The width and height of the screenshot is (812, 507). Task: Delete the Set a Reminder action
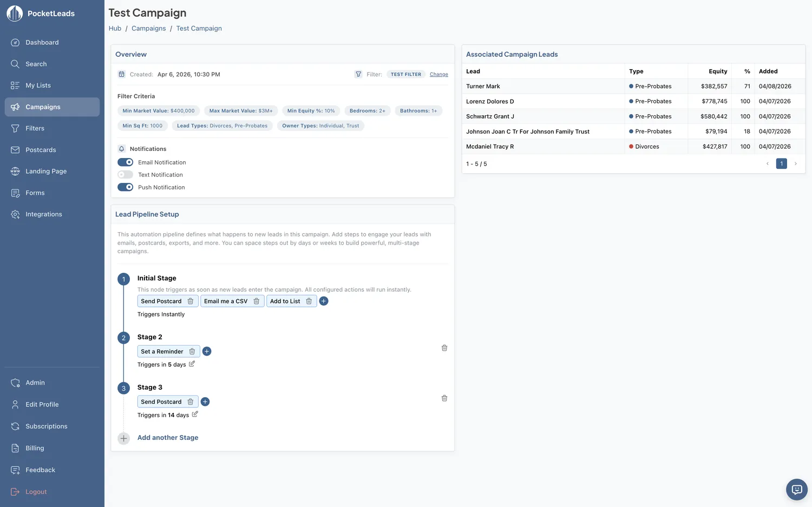coord(192,352)
